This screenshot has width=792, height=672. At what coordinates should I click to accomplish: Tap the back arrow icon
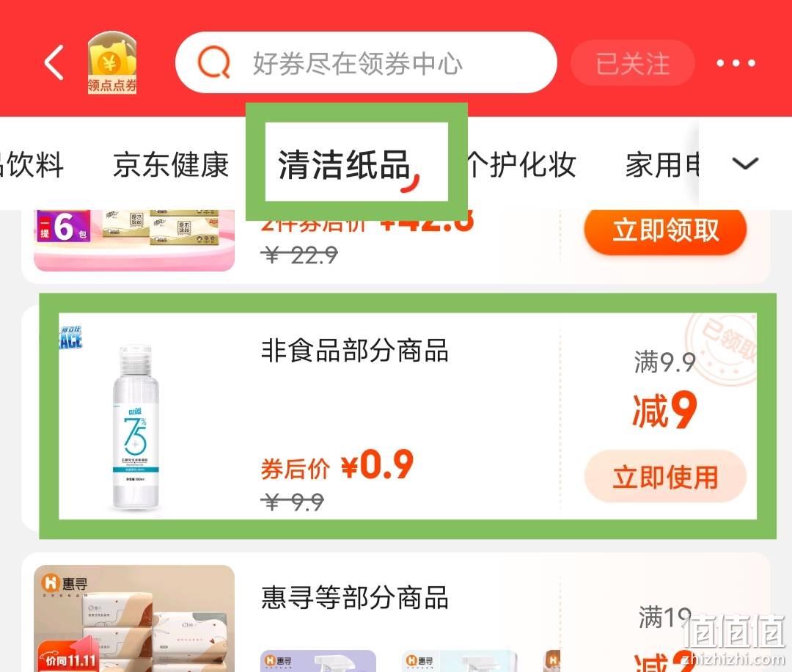pyautogui.click(x=54, y=62)
